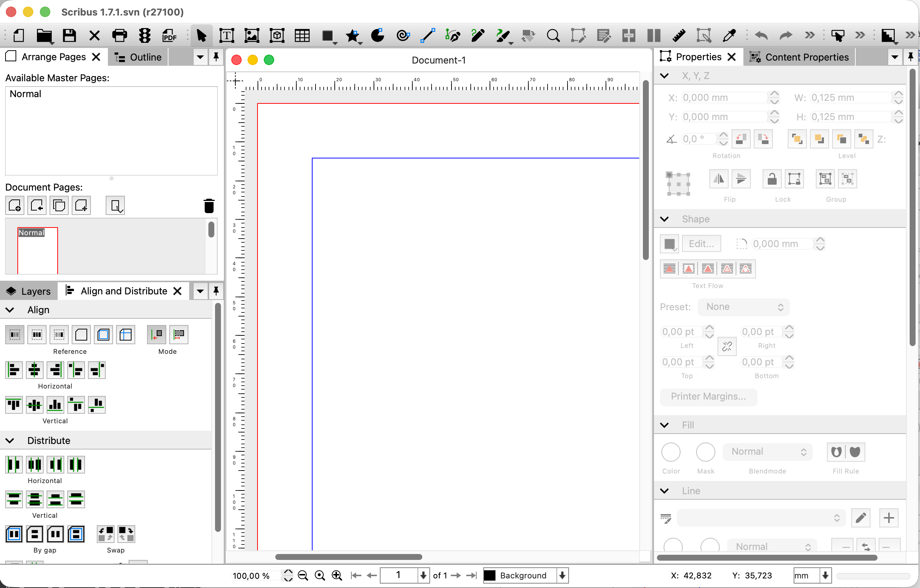Select the Image Frame tool
The height and width of the screenshot is (588, 920).
[x=251, y=36]
